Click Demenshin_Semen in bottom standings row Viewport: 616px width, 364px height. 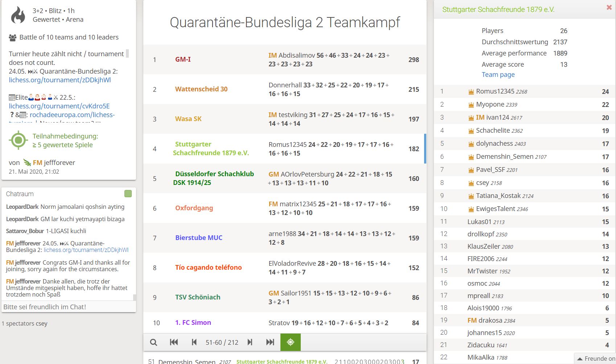click(x=187, y=361)
